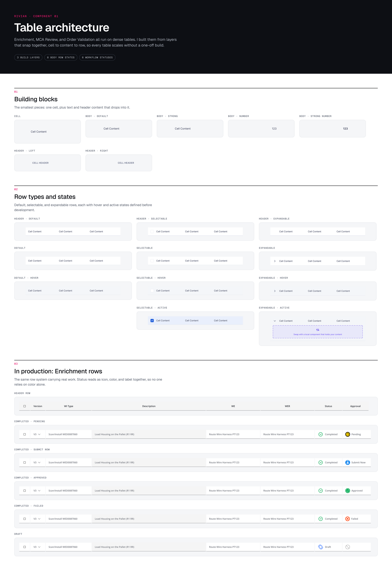This screenshot has width=392, height=573.
Task: Click the 8 BODY ROW STATES pill
Action: click(61, 57)
